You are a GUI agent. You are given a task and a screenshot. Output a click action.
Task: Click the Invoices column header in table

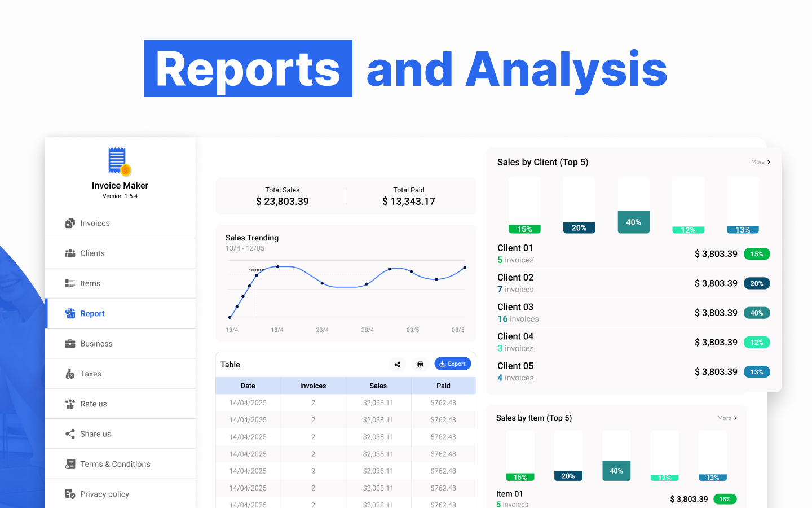(313, 386)
